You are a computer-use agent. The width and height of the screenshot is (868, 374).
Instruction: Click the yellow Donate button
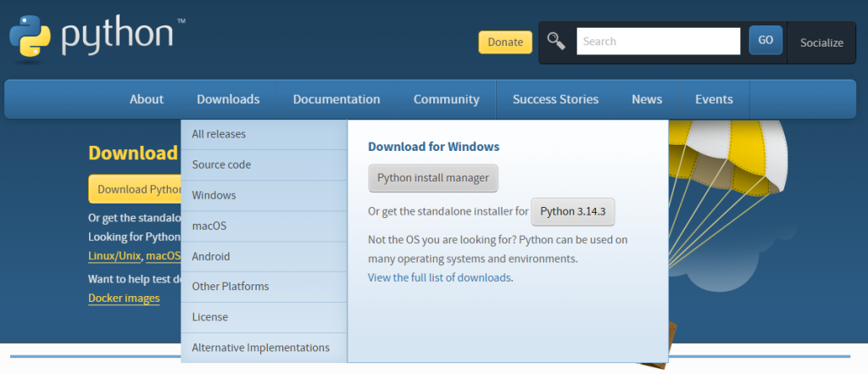[x=505, y=42]
